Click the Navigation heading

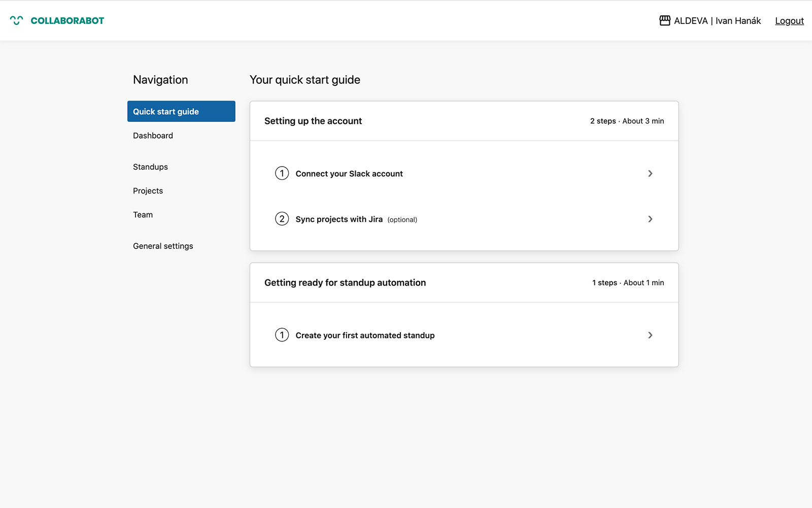pos(160,80)
